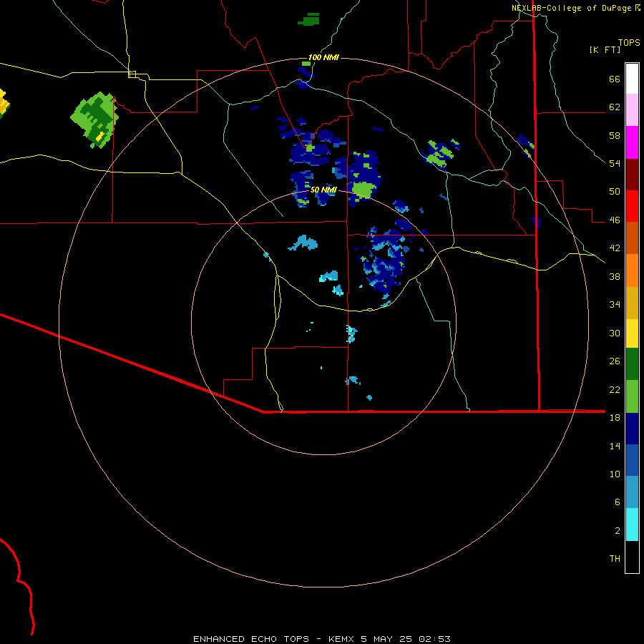Click the "100 NMI" range ring label
This screenshot has width=644, height=644.
[323, 57]
